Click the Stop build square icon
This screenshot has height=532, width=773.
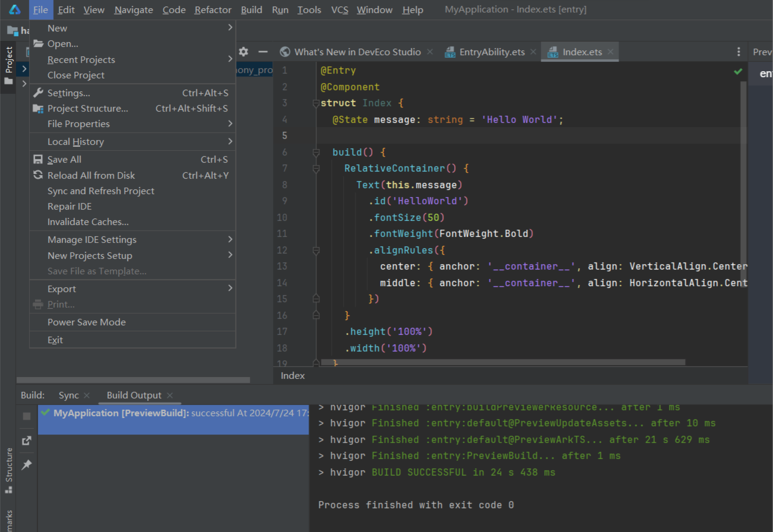[x=27, y=416]
